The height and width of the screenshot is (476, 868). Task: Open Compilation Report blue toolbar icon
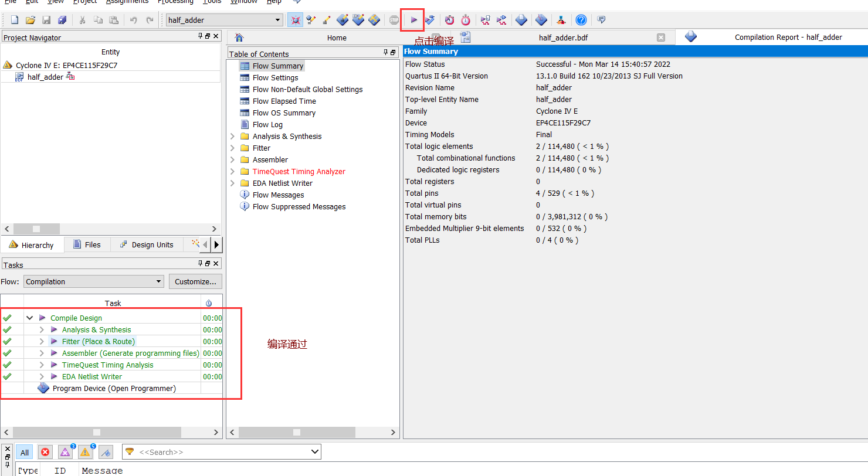tap(521, 20)
